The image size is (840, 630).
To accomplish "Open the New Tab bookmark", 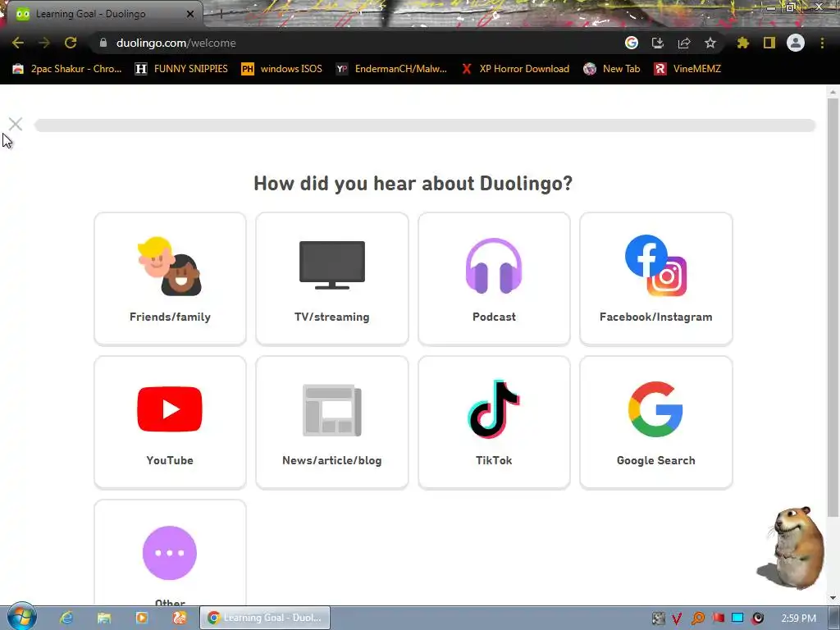I will click(x=612, y=69).
